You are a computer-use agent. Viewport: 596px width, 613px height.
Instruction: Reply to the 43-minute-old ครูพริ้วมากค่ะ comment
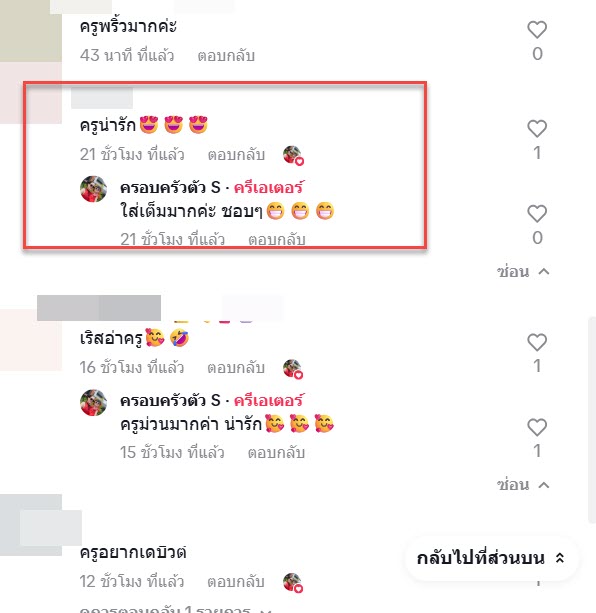(226, 56)
